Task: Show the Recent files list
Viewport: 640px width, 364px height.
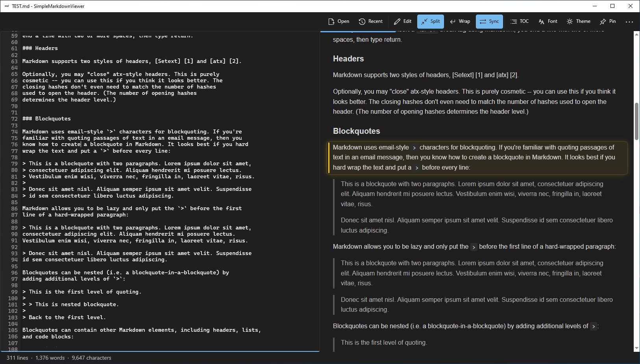Action: click(370, 21)
